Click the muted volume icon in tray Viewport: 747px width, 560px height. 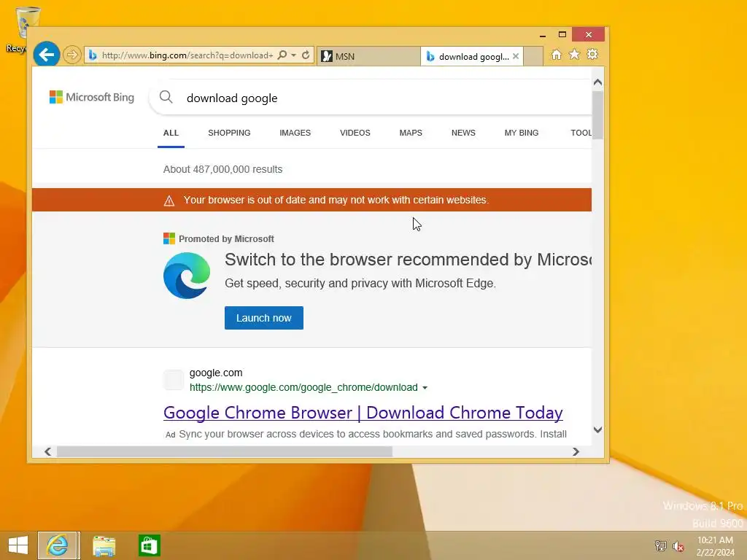click(678, 545)
